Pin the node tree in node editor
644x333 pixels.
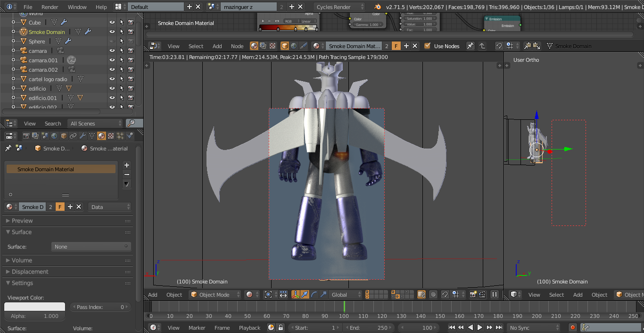470,46
